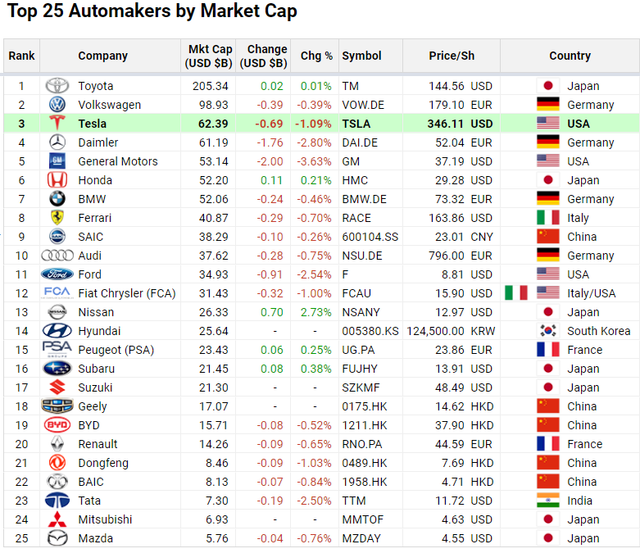
Task: Click the Hyundai logo icon
Action: (57, 331)
